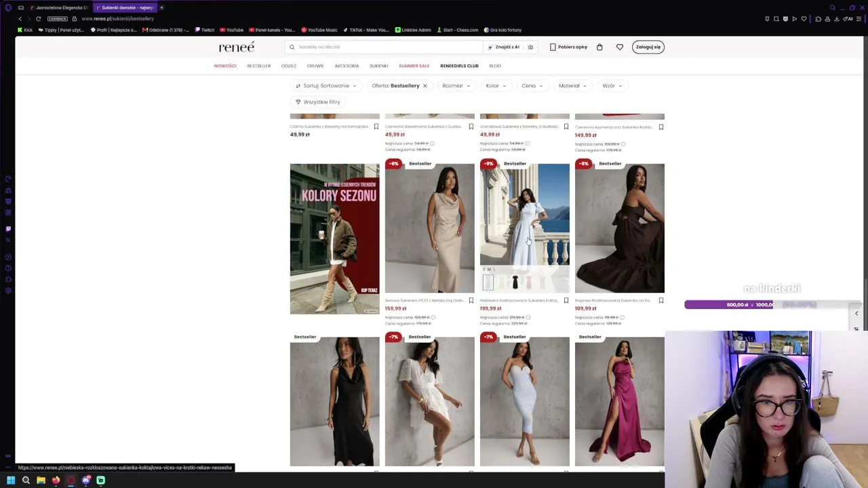Click the search magnifier in the search bar

(x=292, y=47)
